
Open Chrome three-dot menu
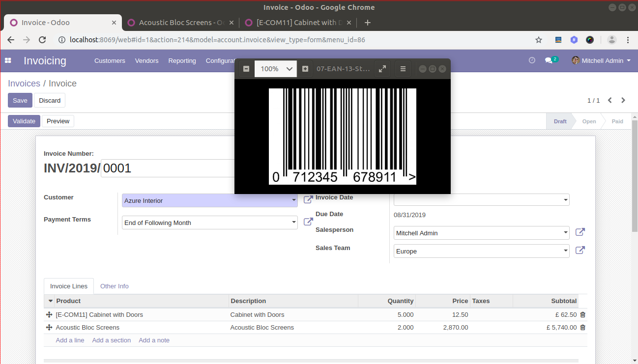(x=628, y=40)
